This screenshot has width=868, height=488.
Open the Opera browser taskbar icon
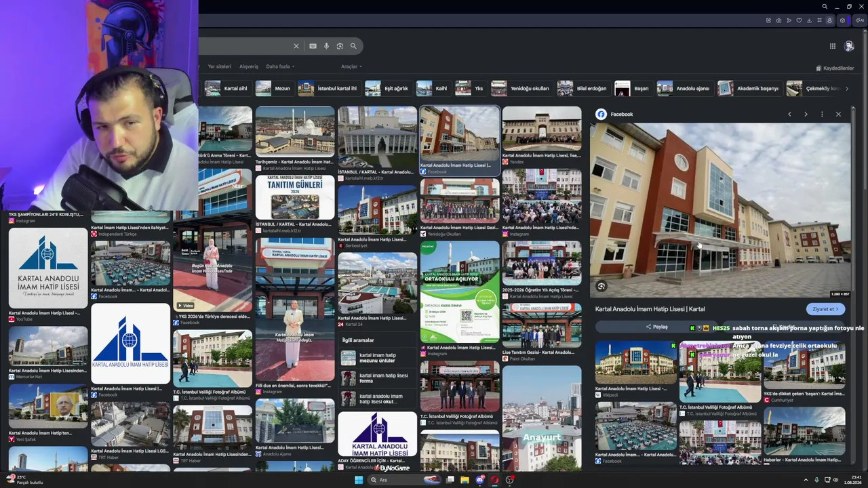[495, 480]
